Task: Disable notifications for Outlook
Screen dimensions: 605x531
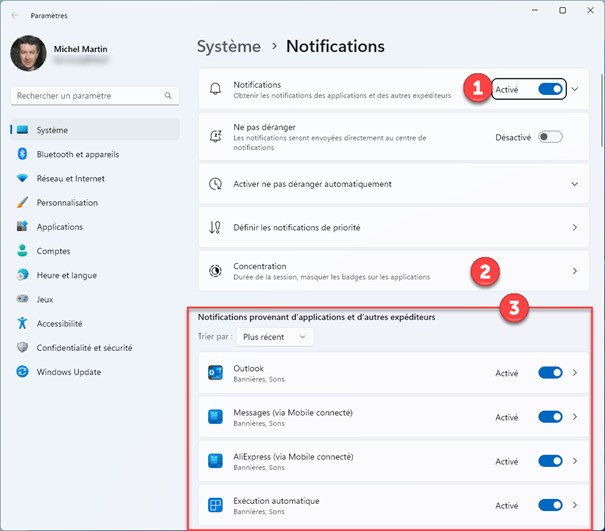Action: [550, 373]
